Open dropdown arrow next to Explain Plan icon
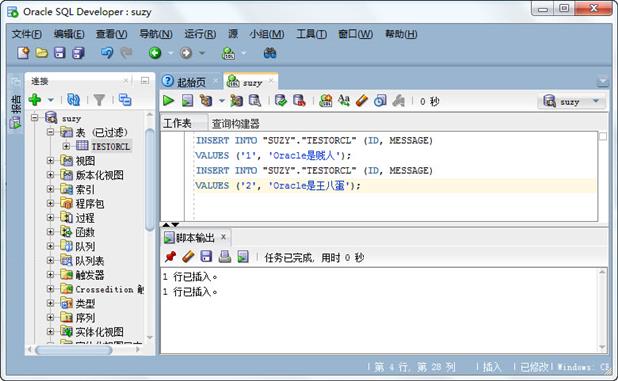The width and height of the screenshot is (618, 381). coord(222,101)
